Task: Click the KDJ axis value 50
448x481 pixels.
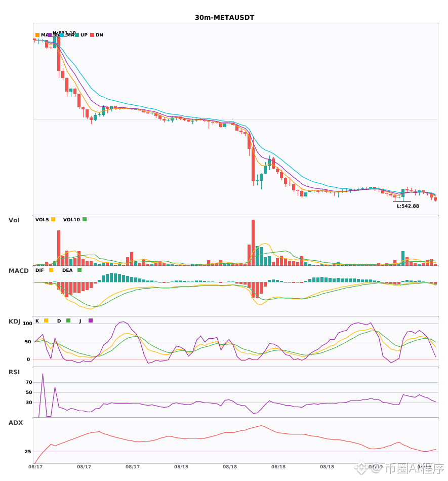Action: click(x=28, y=342)
